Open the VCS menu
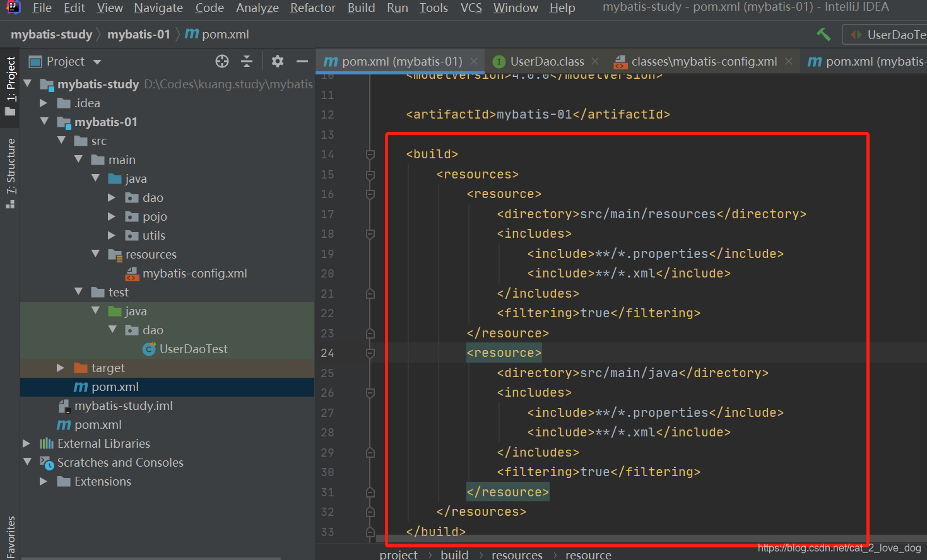 coord(471,8)
